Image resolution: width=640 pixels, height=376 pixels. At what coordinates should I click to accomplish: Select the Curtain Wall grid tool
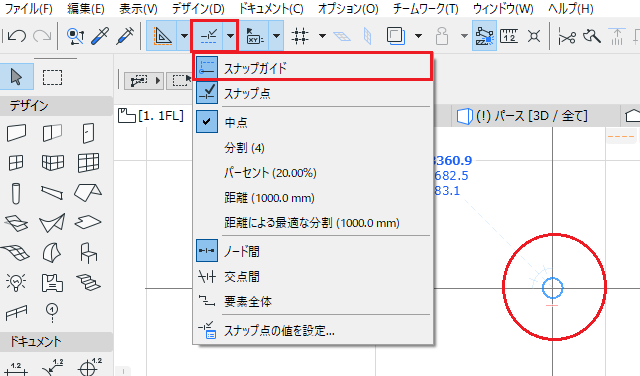[x=88, y=162]
